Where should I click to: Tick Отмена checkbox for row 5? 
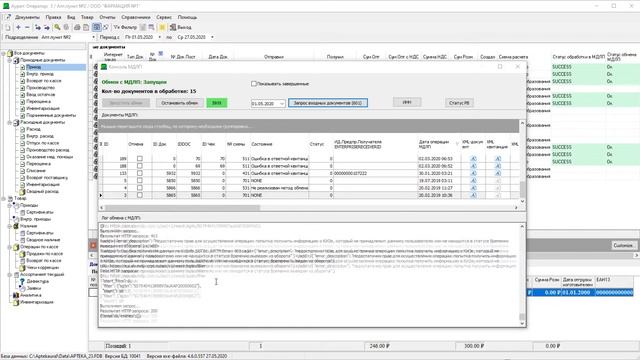point(140,181)
